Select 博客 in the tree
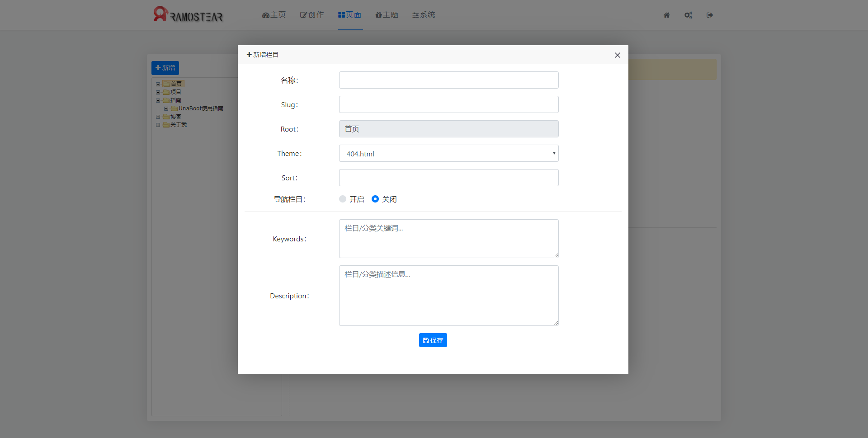This screenshot has width=868, height=438. tap(176, 117)
